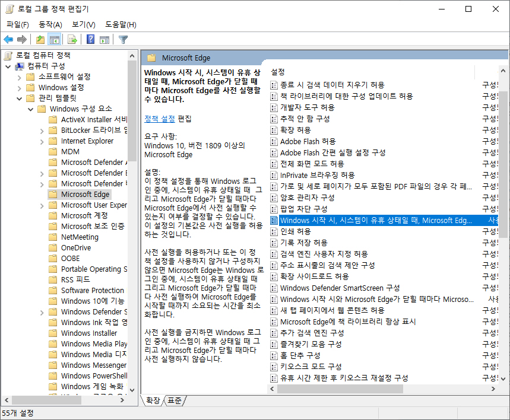This screenshot has height=420, width=510.
Task: Click the icon beside 개발자 도구 허용
Action: [x=274, y=107]
